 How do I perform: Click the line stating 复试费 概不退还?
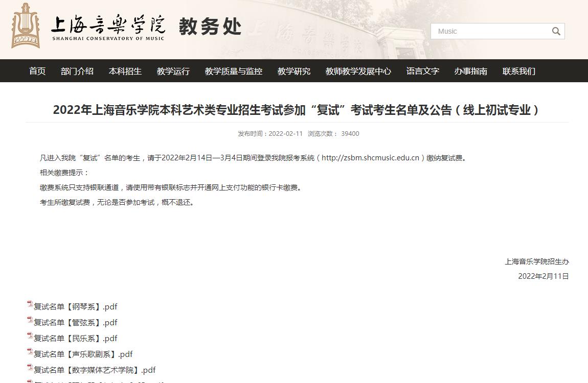[118, 203]
